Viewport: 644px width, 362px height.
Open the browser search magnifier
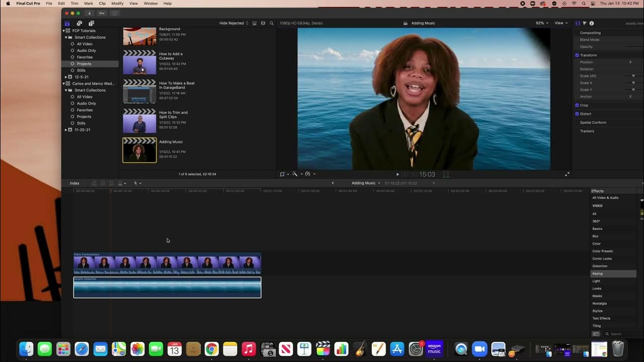point(272,23)
